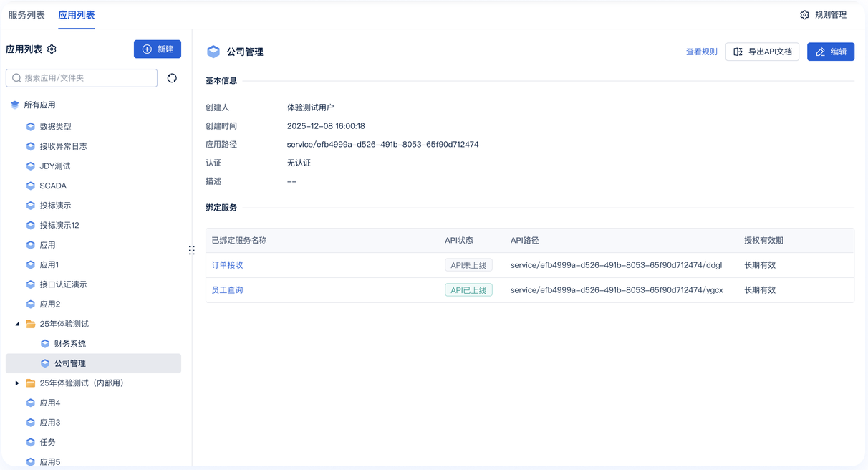868x470 pixels.
Task: Select the 数据类型 tree label
Action: point(56,127)
